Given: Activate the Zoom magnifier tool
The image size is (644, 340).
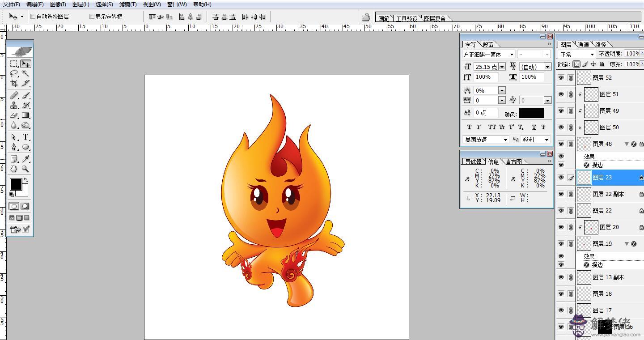Looking at the screenshot, I should tap(25, 169).
